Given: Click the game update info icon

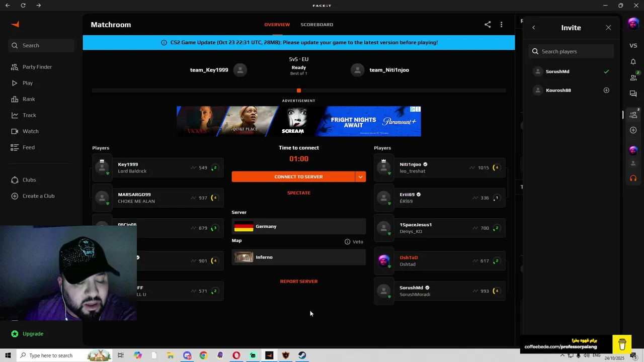Looking at the screenshot, I should (164, 43).
